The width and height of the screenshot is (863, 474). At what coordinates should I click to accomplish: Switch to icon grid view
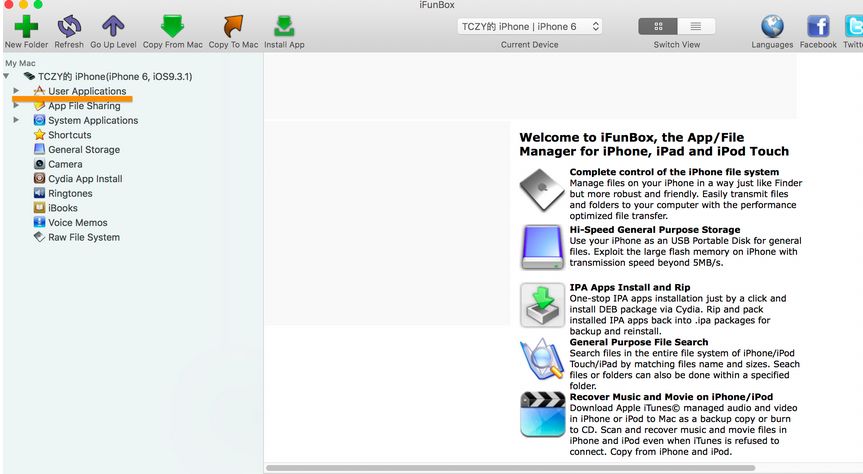coord(658,26)
